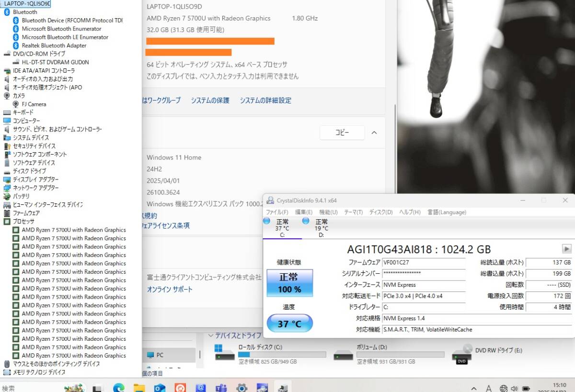
Task: Select the HL-DT-ST DVDRAM GUD0N device
Action: 55,62
